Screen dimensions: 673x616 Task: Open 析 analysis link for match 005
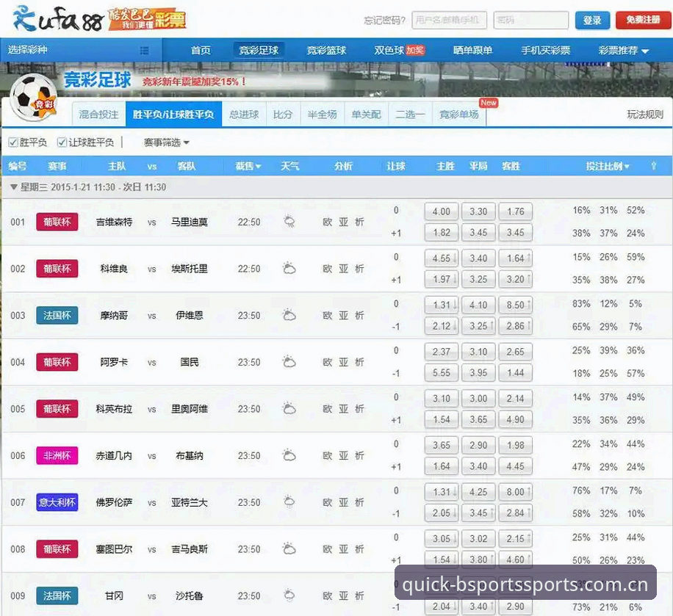point(359,409)
